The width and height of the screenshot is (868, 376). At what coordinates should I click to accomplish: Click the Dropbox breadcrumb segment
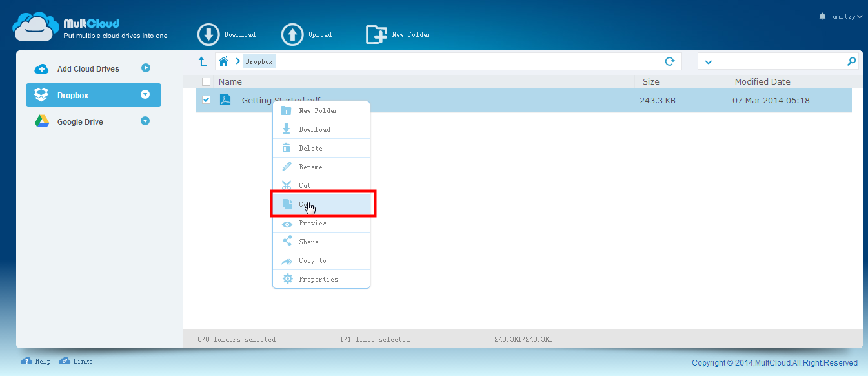click(259, 61)
